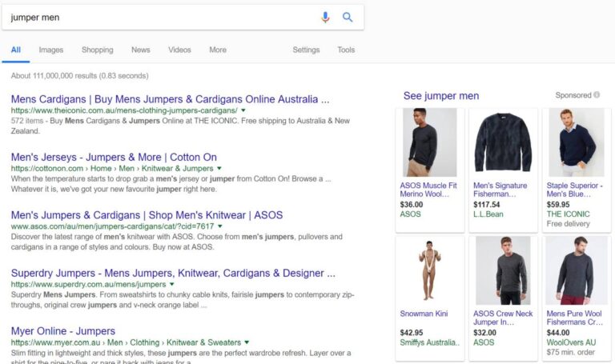
Task: Open Men's Jumpers & Cardigans ASOS result
Action: tap(147, 215)
